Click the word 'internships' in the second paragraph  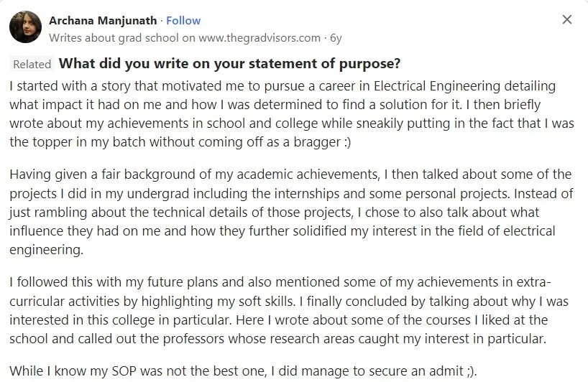(306, 194)
